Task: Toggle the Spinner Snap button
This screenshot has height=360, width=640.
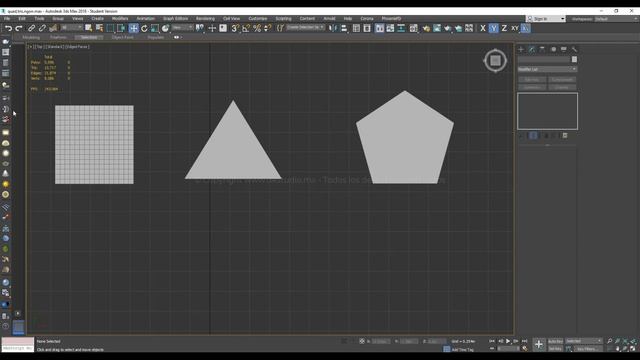Action: pyautogui.click(x=267, y=28)
